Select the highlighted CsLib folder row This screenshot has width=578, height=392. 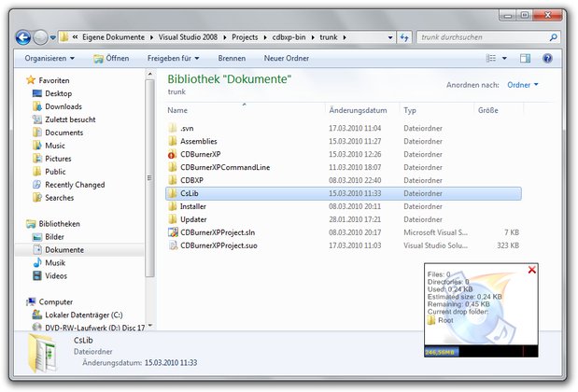(x=344, y=193)
